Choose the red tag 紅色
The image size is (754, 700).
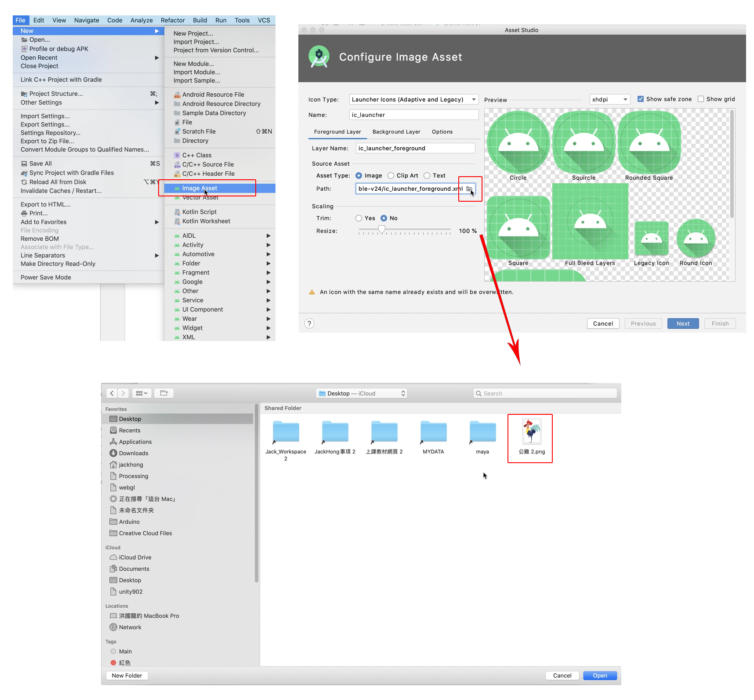click(124, 663)
